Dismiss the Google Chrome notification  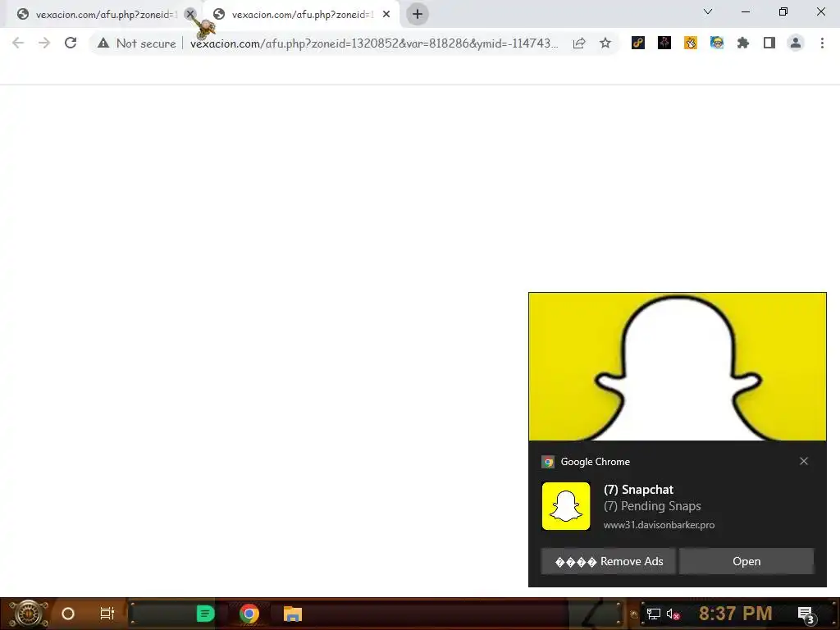(x=804, y=461)
